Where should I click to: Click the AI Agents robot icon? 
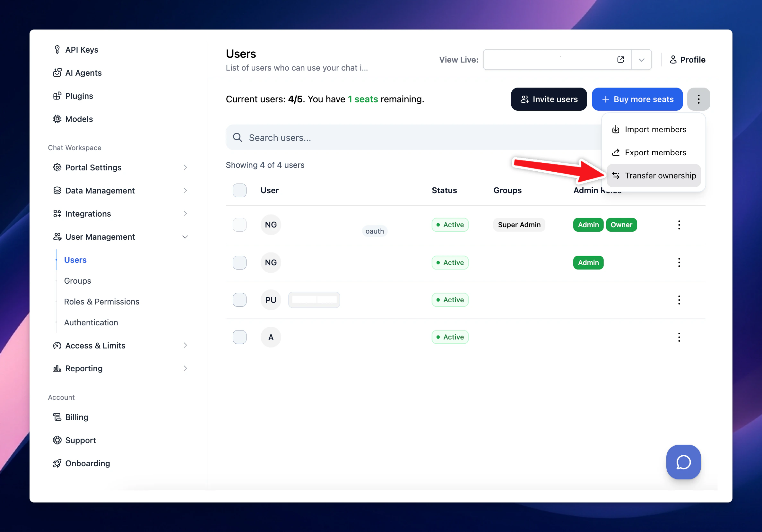[x=57, y=73]
